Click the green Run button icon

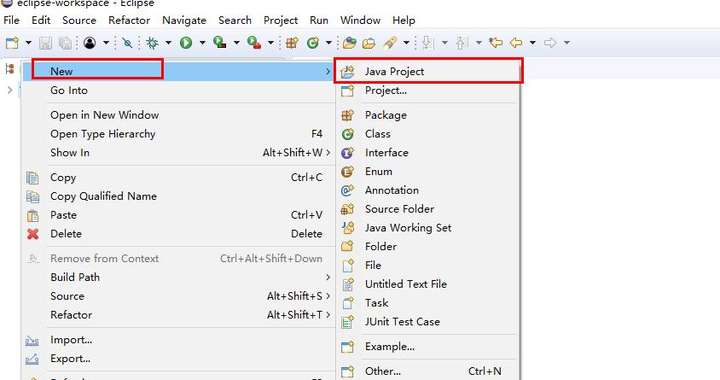(x=186, y=43)
